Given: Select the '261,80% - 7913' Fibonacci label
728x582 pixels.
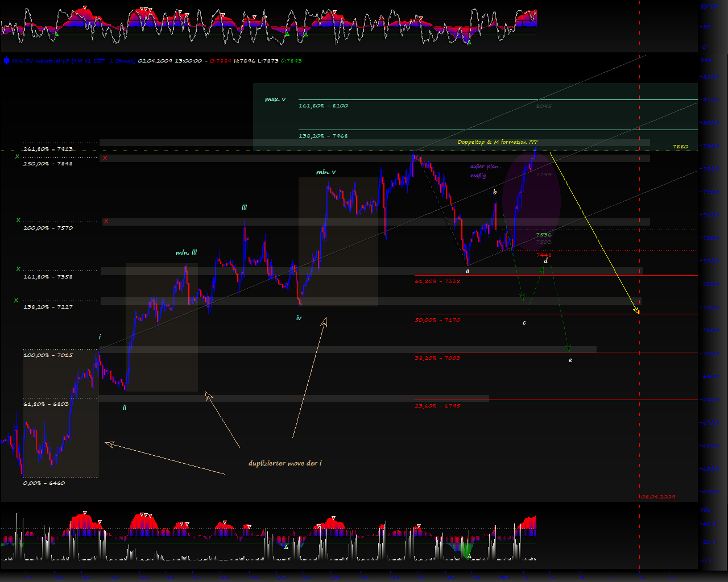Looking at the screenshot, I should click(48, 149).
